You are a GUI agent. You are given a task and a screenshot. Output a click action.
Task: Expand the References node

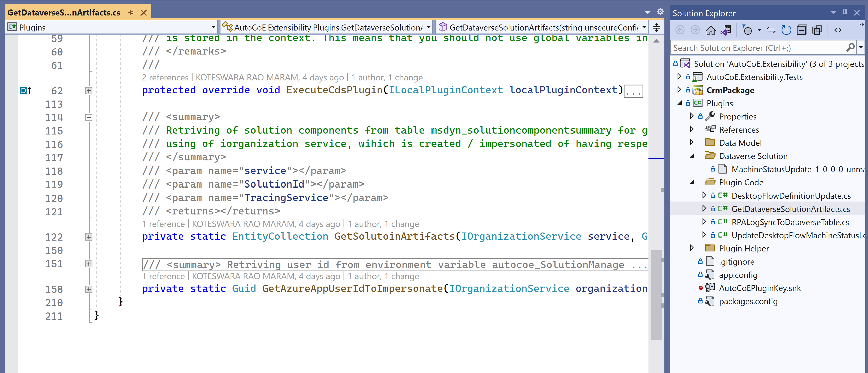point(692,129)
